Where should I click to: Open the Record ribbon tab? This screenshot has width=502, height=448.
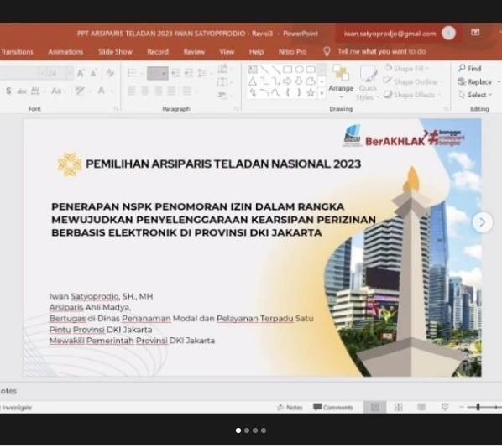pyautogui.click(x=158, y=52)
